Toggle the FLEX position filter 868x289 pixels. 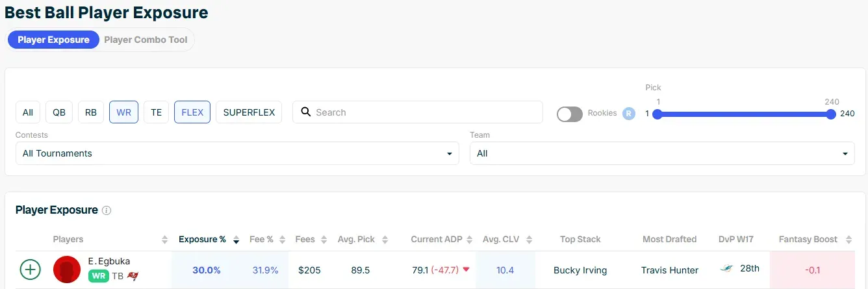tap(192, 112)
